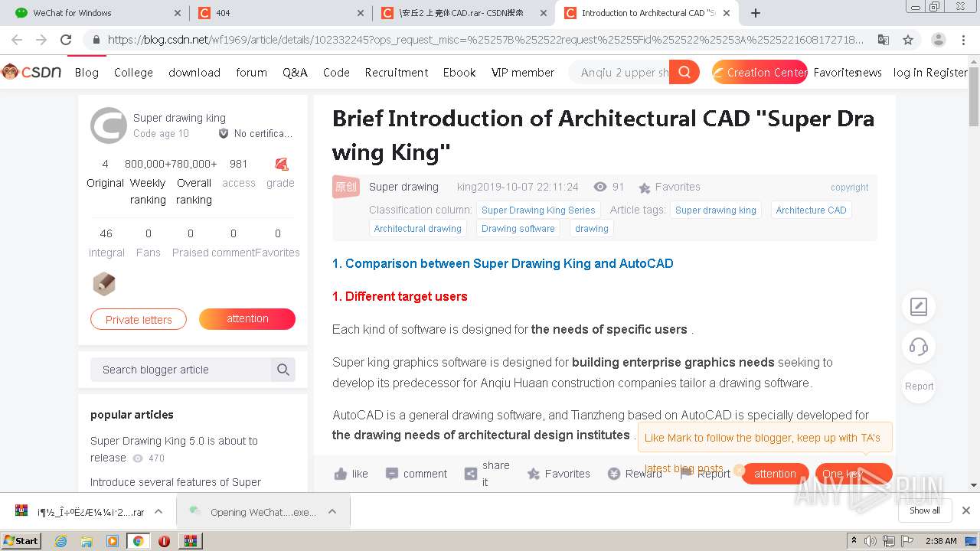
Task: Click the Recruitment nav item
Action: click(x=397, y=72)
